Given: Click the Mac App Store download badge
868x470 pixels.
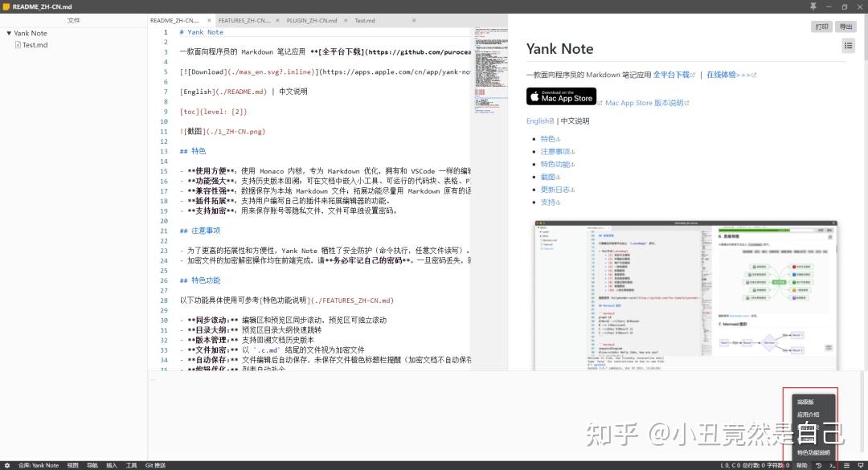Looking at the screenshot, I should click(561, 96).
